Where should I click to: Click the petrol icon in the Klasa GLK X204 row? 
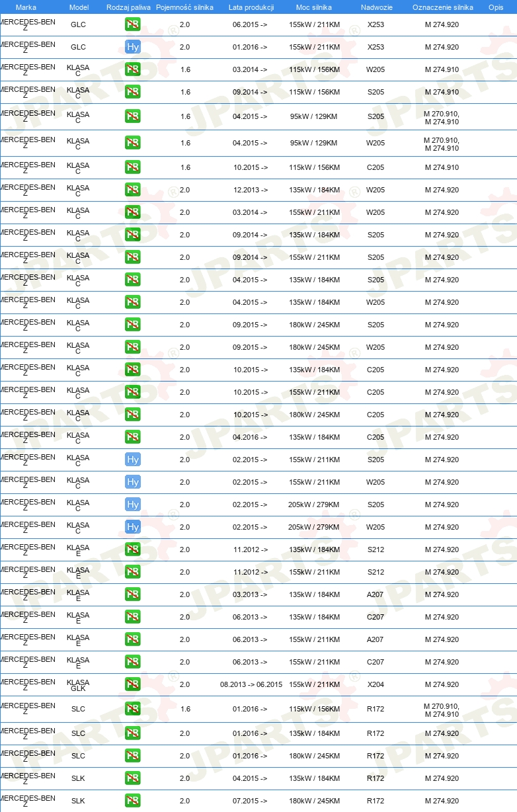[x=132, y=685]
